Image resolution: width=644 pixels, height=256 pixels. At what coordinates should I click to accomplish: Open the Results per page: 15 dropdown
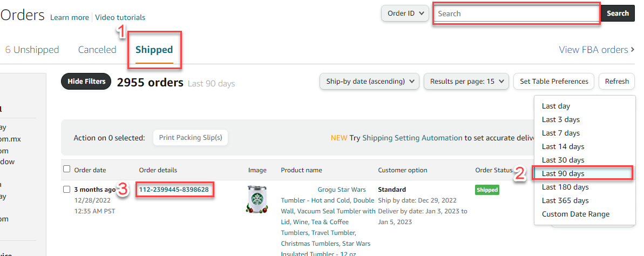(466, 82)
